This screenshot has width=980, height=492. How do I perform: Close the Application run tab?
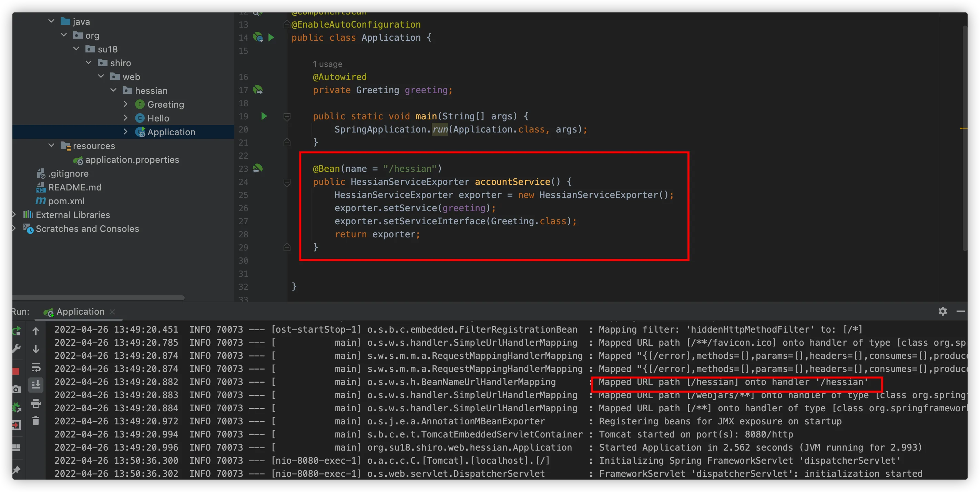coord(112,312)
